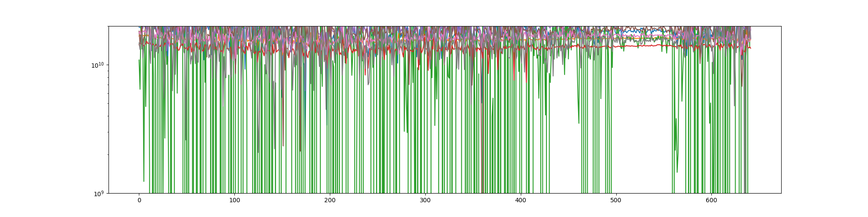Screen dimensions: 868x217
Task: Click the x-axis tick label 600
Action: [x=711, y=201]
